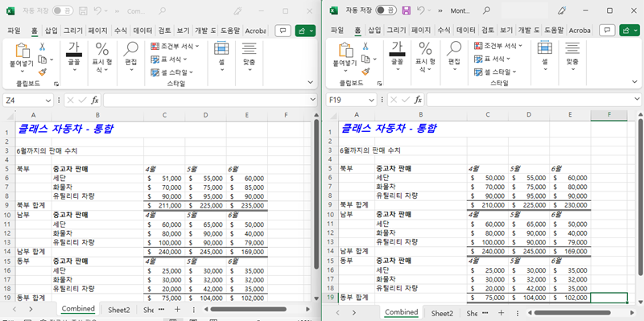The image size is (644, 321).
Task: Open Number Format (표시 형식) in right window
Action: coord(425,57)
